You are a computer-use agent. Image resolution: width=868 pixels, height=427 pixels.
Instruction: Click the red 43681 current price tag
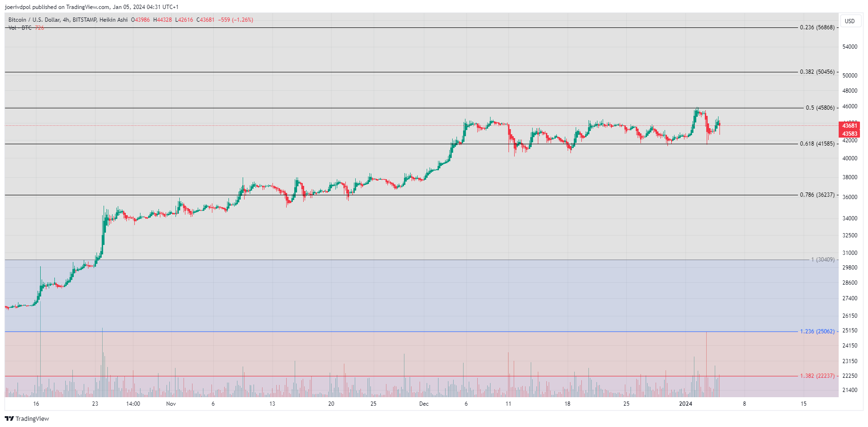point(850,126)
